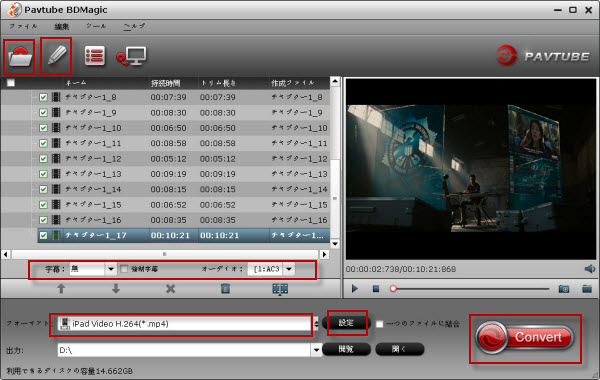
Task: Uncheck チャプター1_15 checkbox
Action: tap(43, 204)
